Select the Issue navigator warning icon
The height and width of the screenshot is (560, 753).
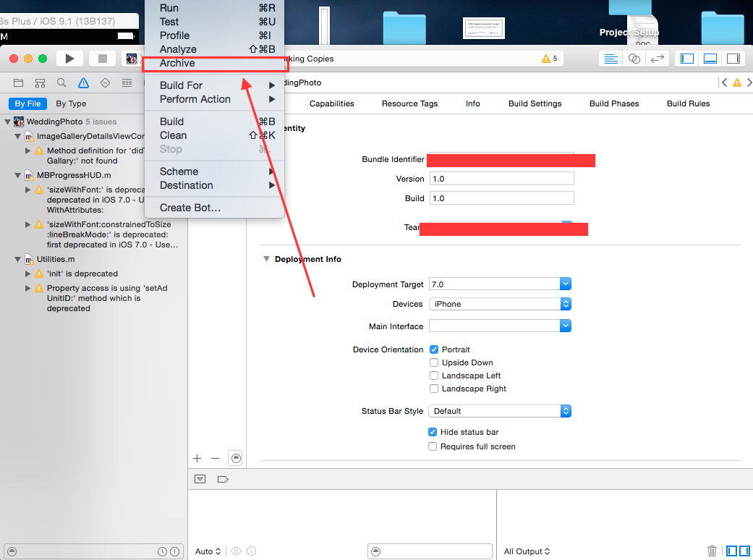pyautogui.click(x=84, y=83)
